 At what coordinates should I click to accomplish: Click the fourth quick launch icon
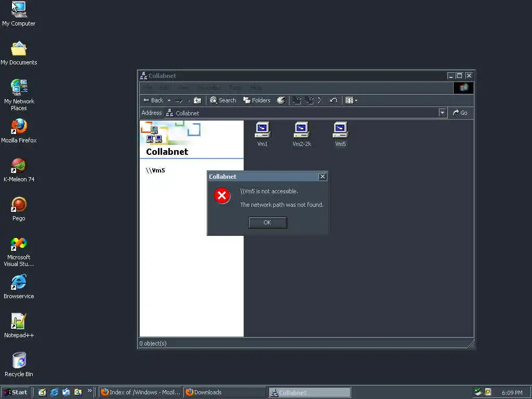click(78, 392)
